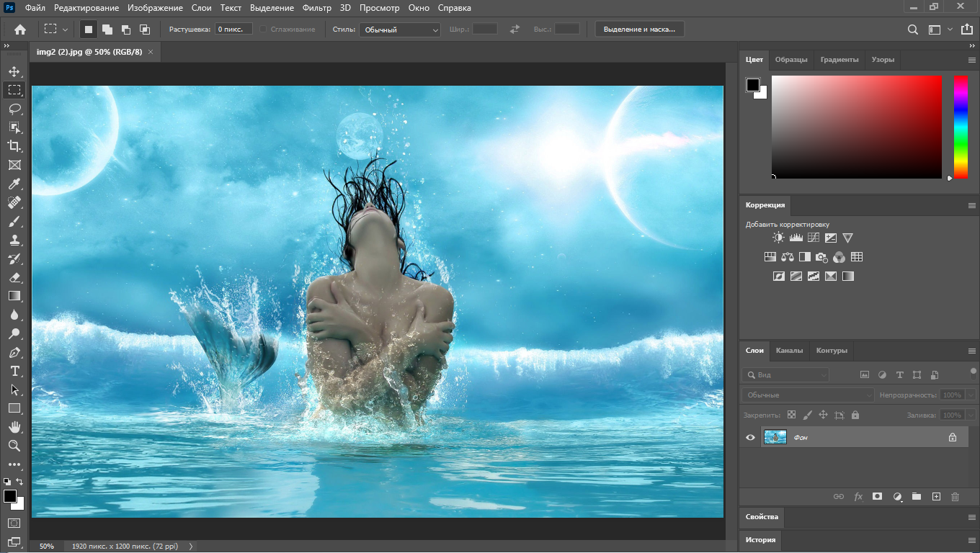Switch to the Образцы tab
Image resolution: width=980 pixels, height=553 pixels.
(x=791, y=60)
